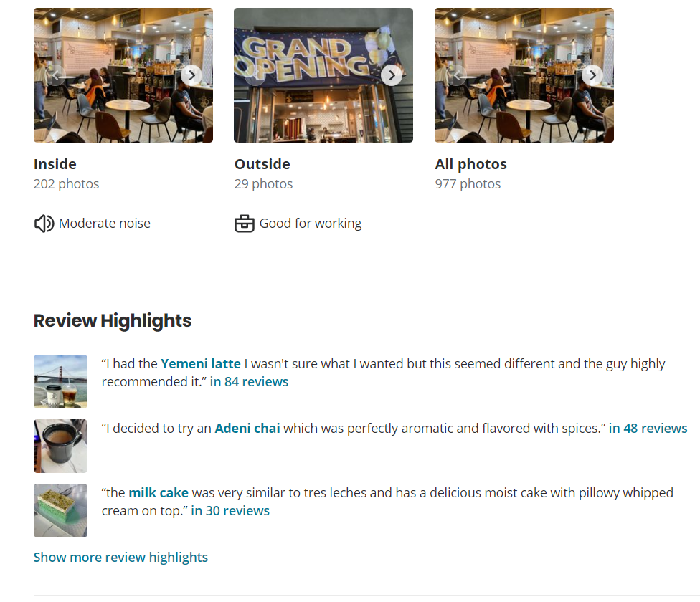
Task: Open the Golden Gate coffee cups thumbnail
Action: pyautogui.click(x=61, y=382)
